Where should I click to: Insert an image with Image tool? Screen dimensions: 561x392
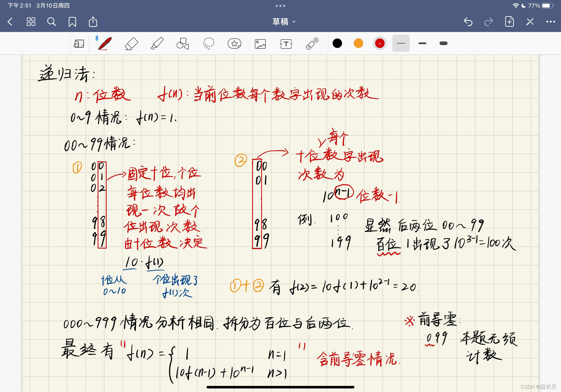(x=260, y=43)
